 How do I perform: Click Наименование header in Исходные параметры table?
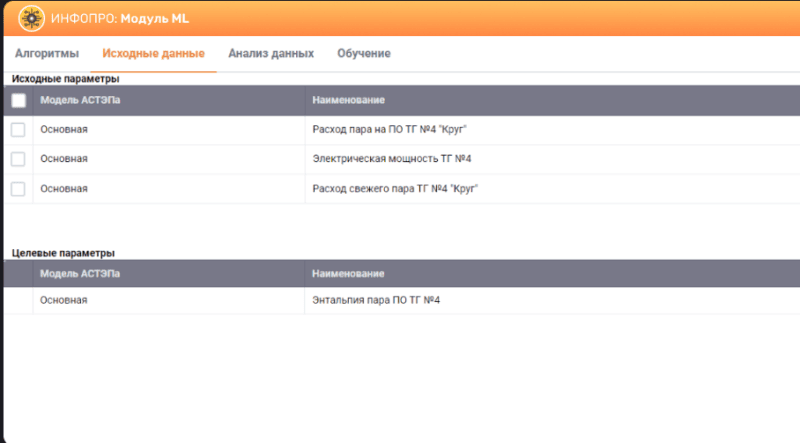click(348, 101)
